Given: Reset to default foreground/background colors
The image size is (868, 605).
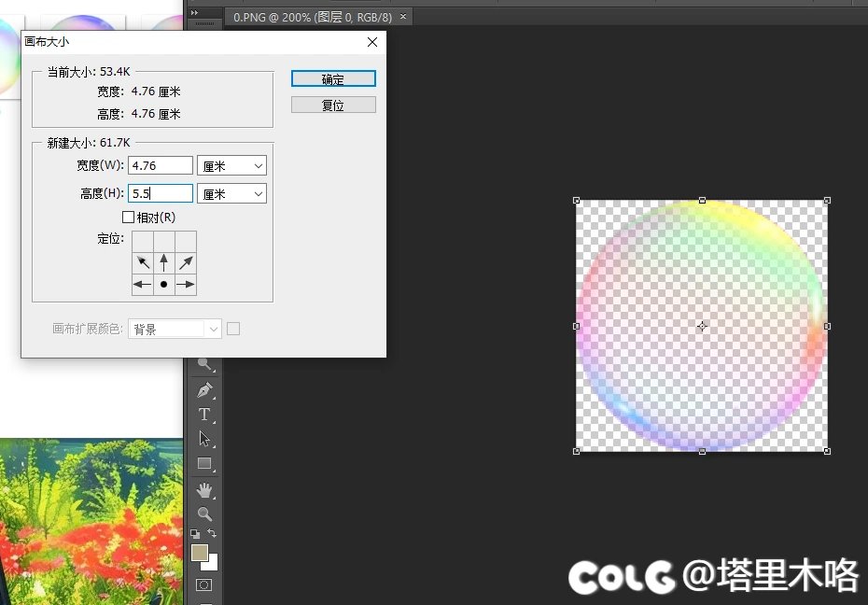Looking at the screenshot, I should 195,534.
